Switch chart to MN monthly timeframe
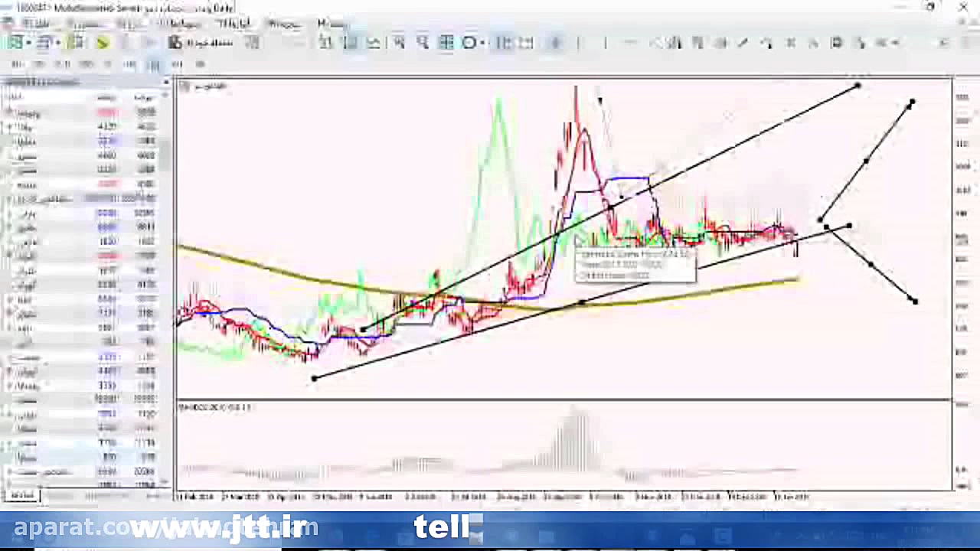Screen dimensions: 980x551 pos(201,64)
